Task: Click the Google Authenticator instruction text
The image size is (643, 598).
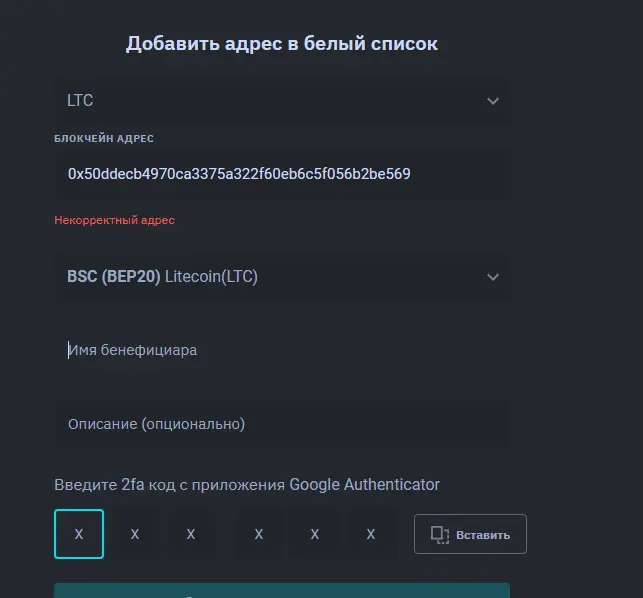Action: 247,485
